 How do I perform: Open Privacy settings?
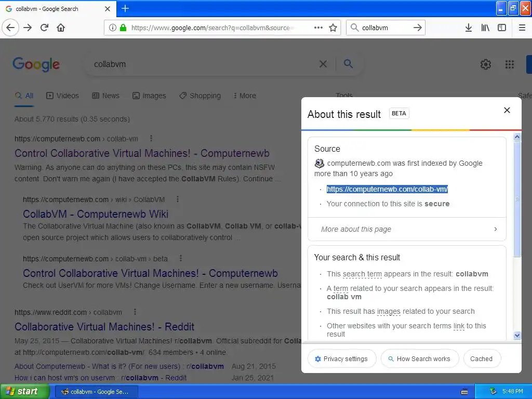342,358
